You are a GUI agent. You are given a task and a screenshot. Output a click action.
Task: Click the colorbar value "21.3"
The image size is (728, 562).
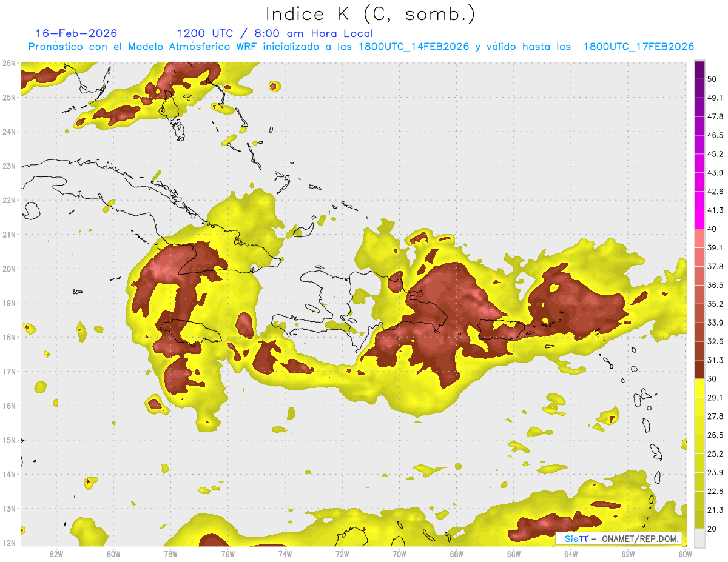pos(715,510)
